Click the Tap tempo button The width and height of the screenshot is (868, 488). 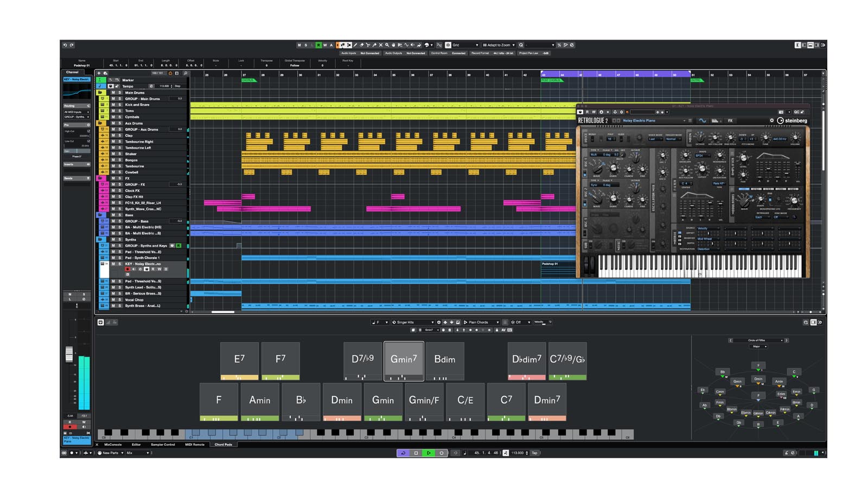pyautogui.click(x=534, y=453)
